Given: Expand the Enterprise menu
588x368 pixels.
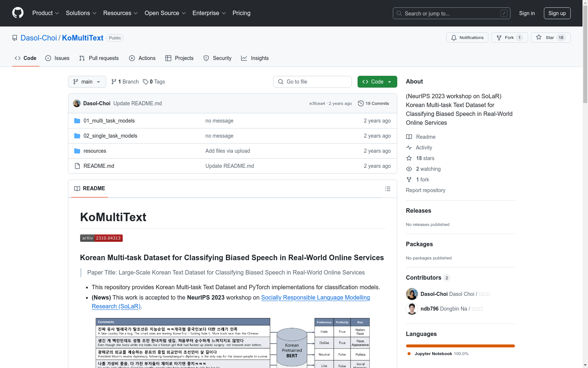Looking at the screenshot, I should pos(209,13).
